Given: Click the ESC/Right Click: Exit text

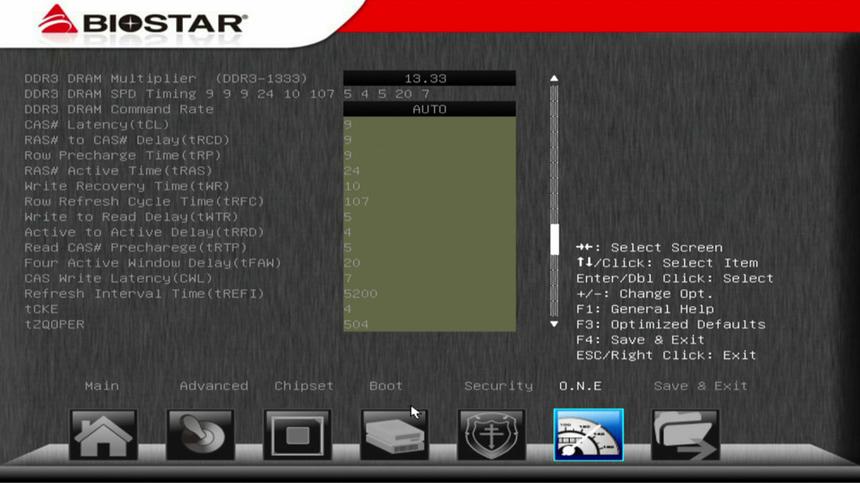Looking at the screenshot, I should tap(666, 355).
